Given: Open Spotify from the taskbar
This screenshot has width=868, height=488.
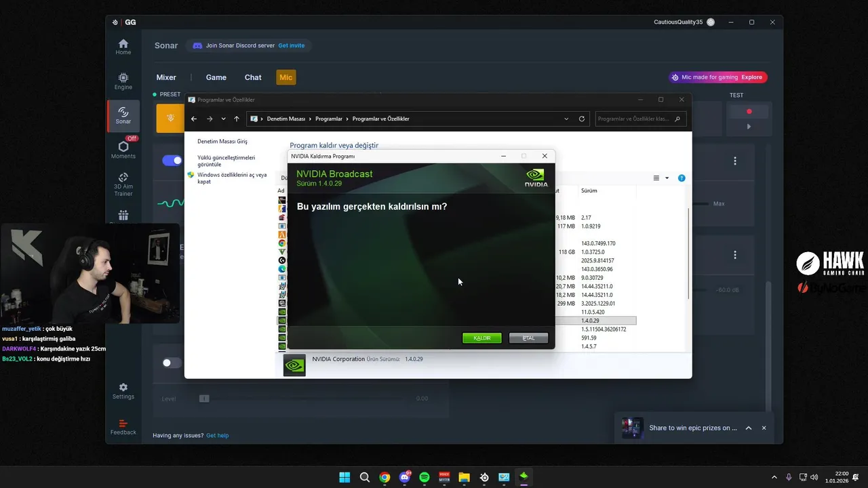Looking at the screenshot, I should click(425, 477).
